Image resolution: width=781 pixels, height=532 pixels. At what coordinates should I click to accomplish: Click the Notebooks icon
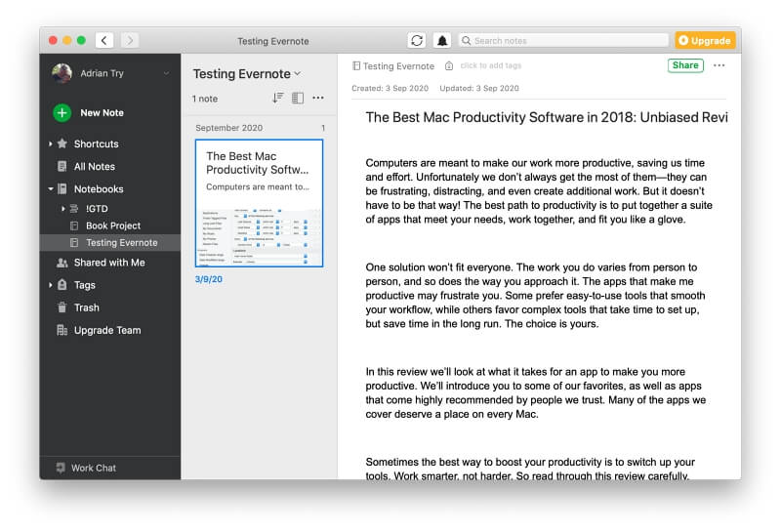coord(62,188)
